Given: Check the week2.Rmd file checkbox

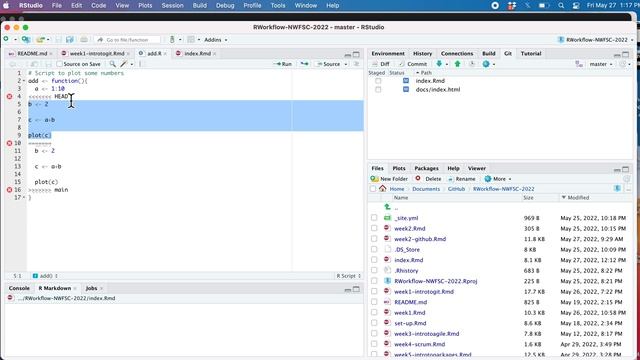Looking at the screenshot, I should click(374, 228).
